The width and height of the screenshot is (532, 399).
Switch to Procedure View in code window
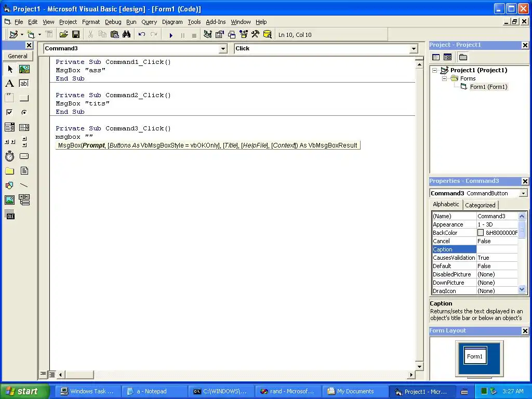click(43, 374)
